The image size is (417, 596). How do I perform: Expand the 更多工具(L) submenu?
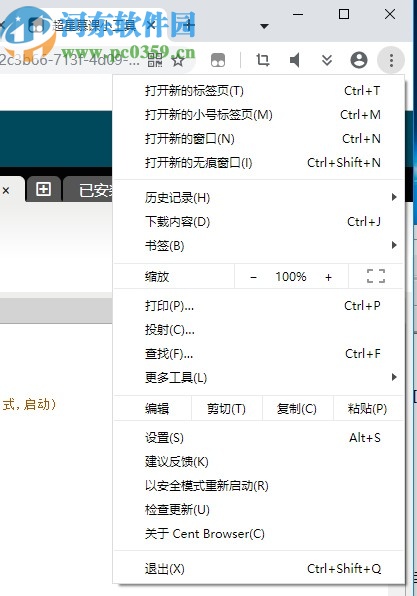[x=258, y=377]
